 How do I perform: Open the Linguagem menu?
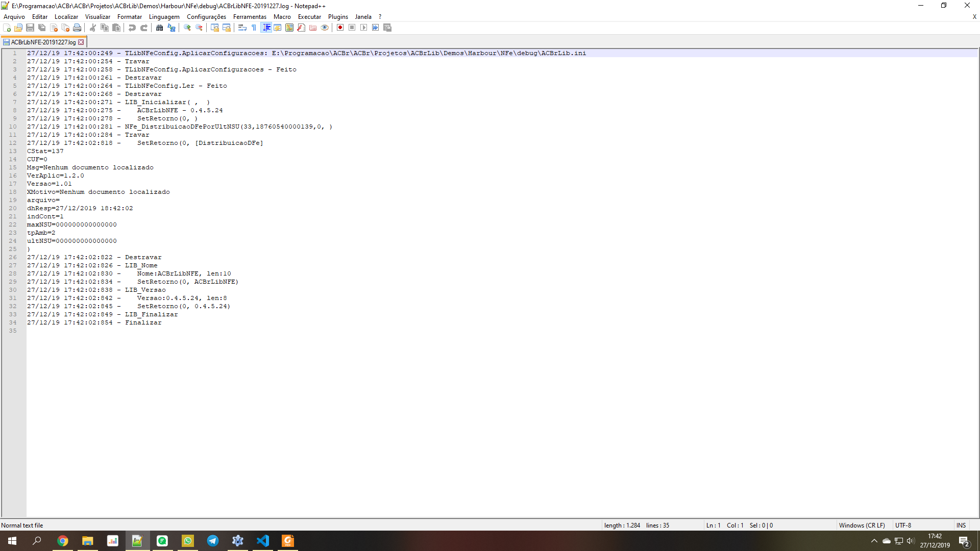pos(164,17)
